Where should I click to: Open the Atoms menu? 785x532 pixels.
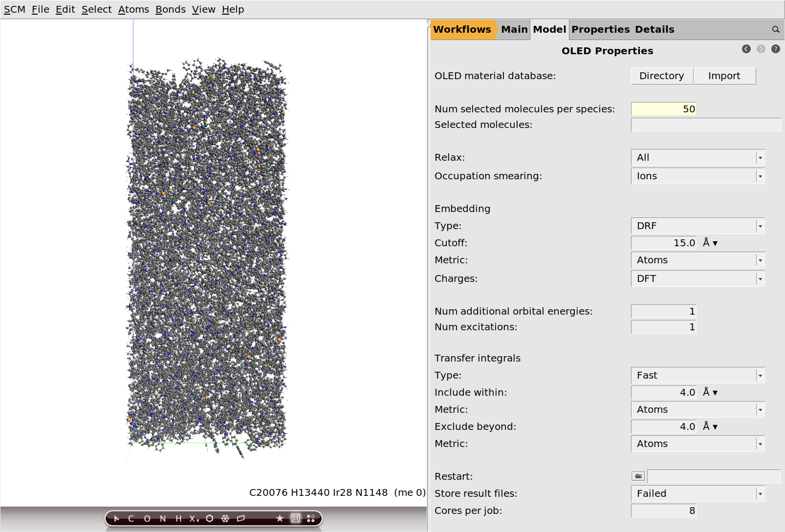click(133, 9)
